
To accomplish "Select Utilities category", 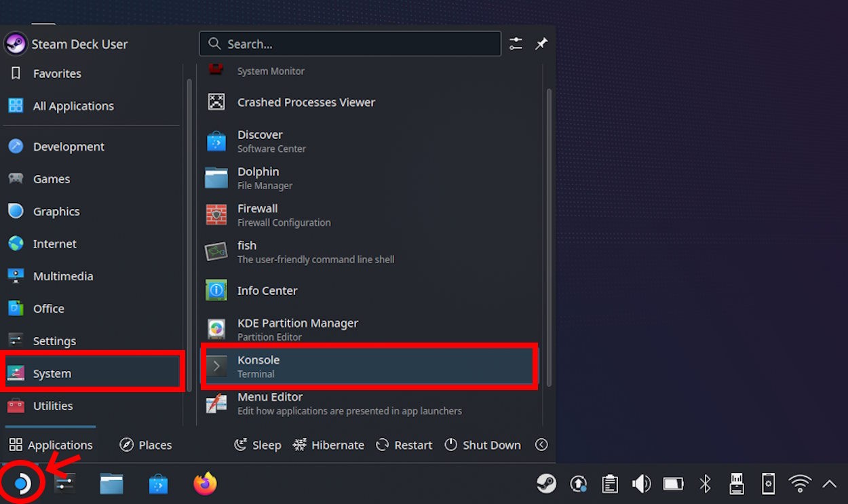I will coord(92,406).
